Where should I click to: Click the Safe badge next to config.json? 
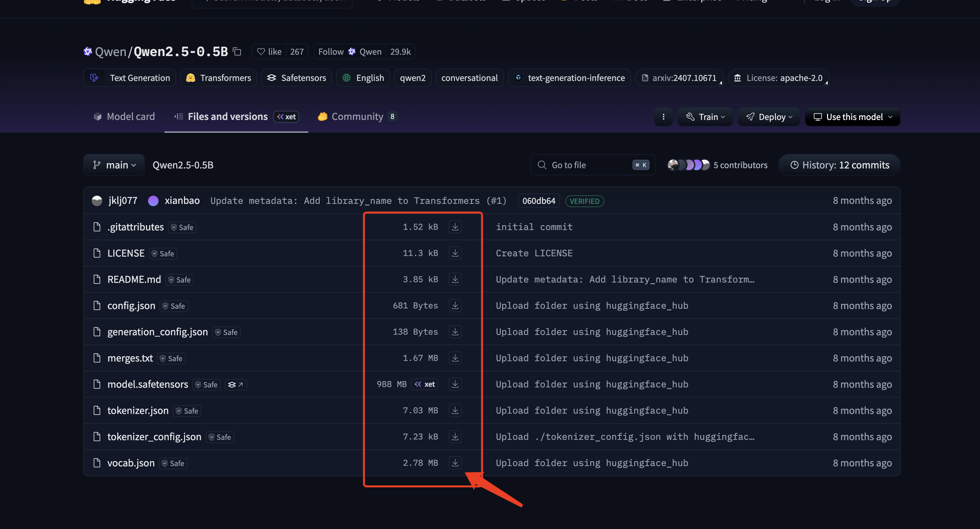[x=174, y=306]
